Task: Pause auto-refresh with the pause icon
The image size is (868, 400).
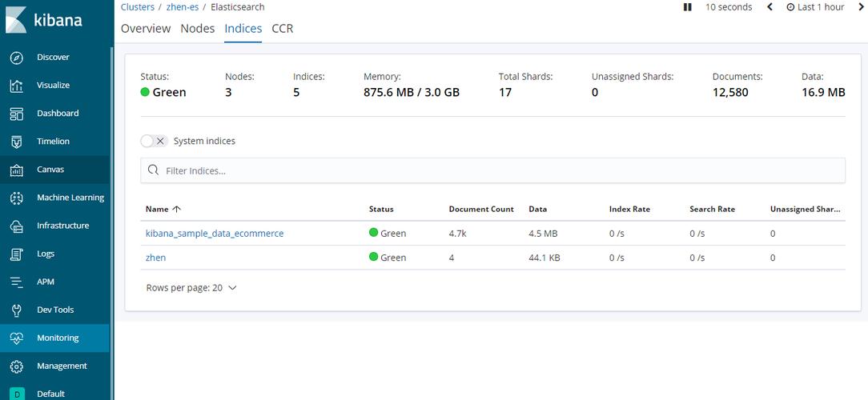Action: 688,7
